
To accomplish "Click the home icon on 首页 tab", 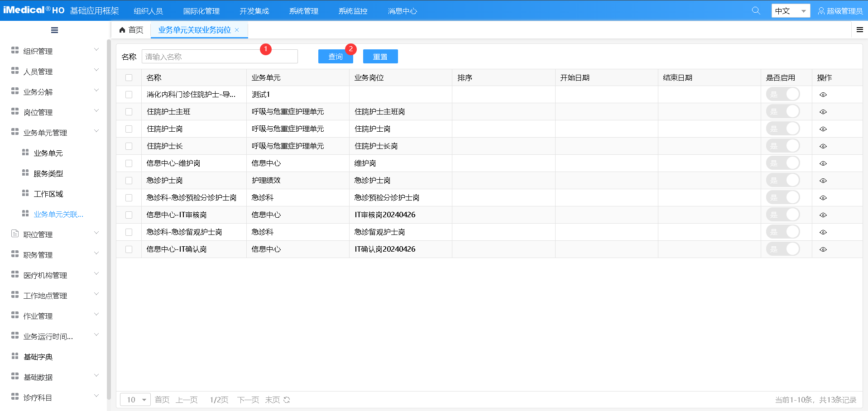I will click(121, 30).
